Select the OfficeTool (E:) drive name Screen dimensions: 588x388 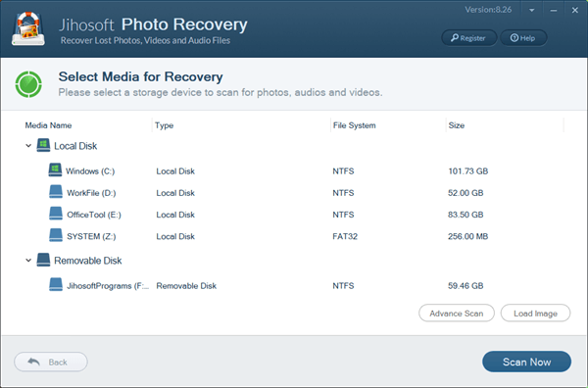pos(94,215)
